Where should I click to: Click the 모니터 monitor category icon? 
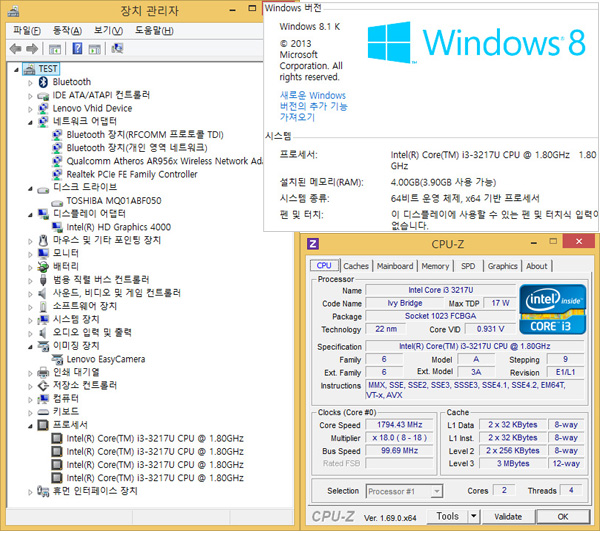(x=43, y=253)
